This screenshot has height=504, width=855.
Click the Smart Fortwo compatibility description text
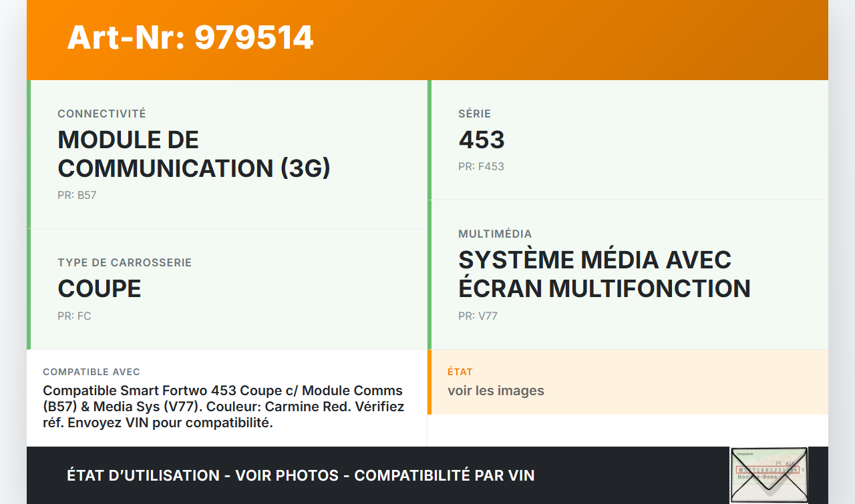pyautogui.click(x=223, y=407)
